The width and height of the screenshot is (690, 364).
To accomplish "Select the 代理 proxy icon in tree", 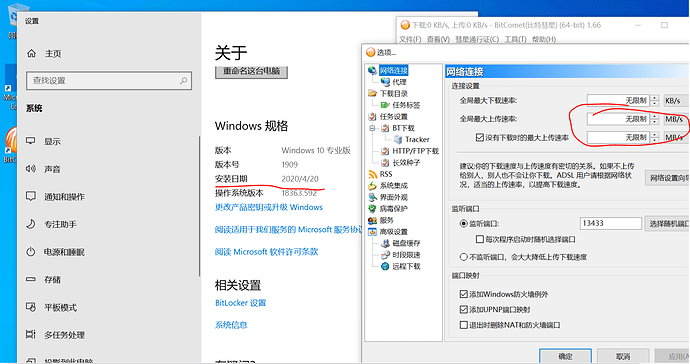I will click(385, 82).
